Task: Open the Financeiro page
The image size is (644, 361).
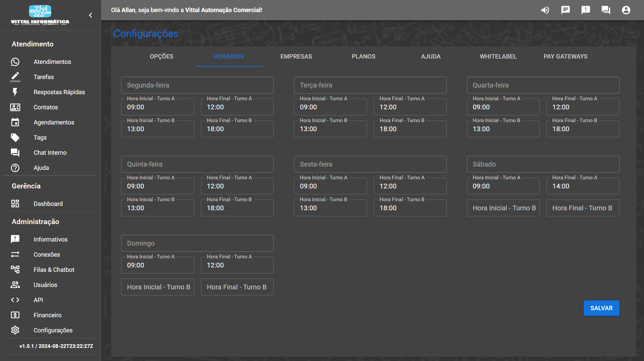Action: [47, 315]
